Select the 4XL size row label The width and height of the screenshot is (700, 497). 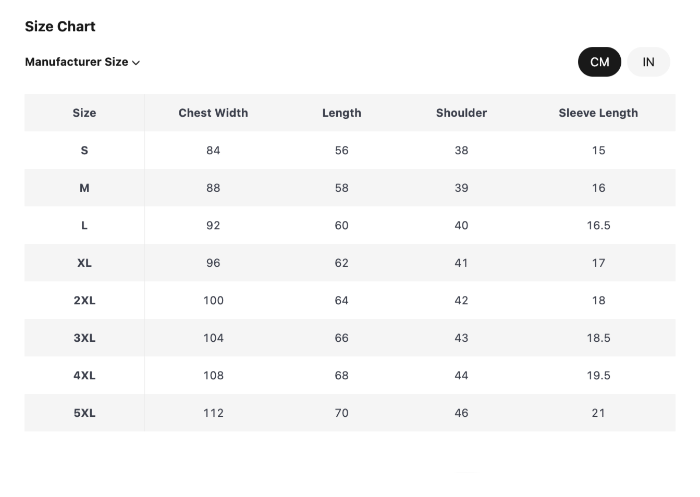tap(84, 375)
